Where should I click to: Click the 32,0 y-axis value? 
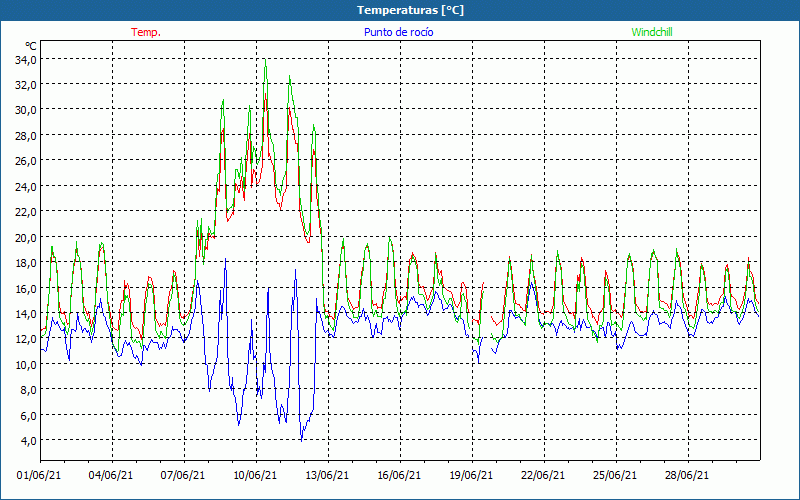pyautogui.click(x=26, y=85)
